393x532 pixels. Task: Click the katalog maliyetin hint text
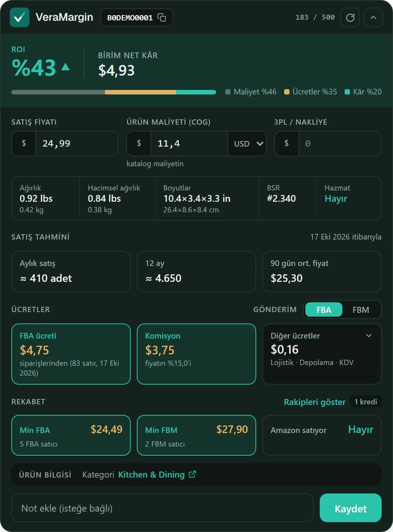155,164
